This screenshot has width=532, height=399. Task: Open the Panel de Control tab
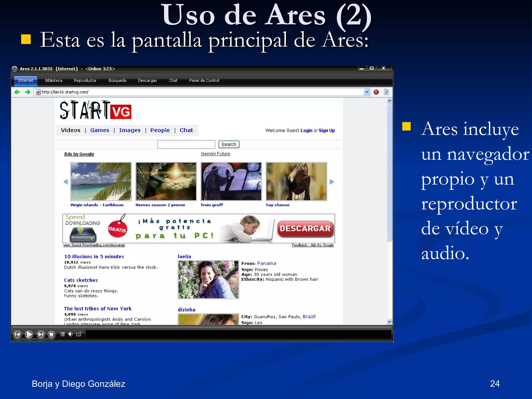click(204, 81)
